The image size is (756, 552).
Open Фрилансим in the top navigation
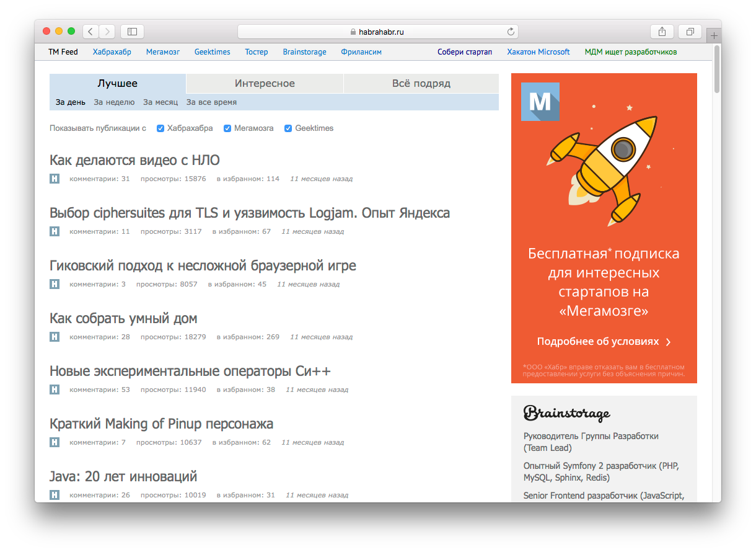361,52
